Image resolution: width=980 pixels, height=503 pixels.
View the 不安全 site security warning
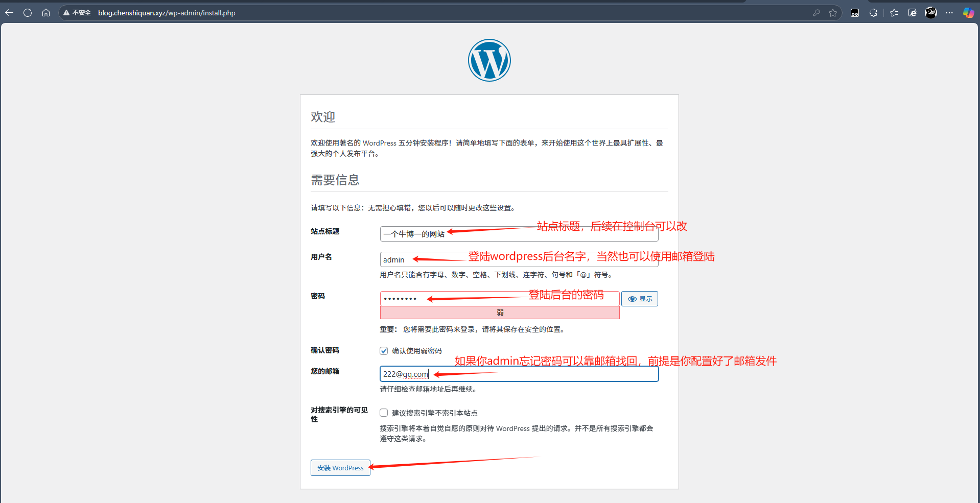(77, 13)
